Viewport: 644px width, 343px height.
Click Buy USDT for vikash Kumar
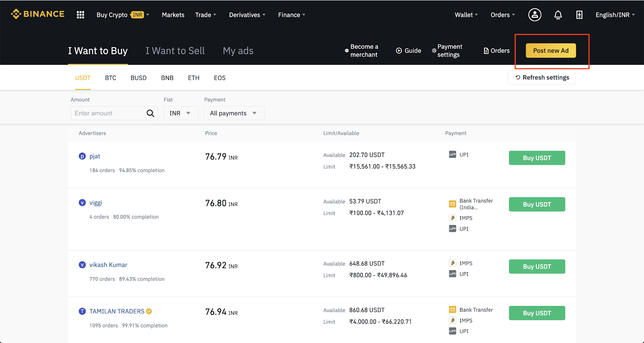click(x=537, y=267)
